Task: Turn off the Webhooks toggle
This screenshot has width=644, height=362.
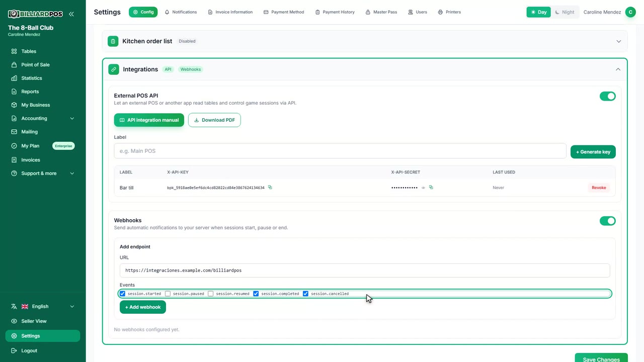Action: [608, 221]
